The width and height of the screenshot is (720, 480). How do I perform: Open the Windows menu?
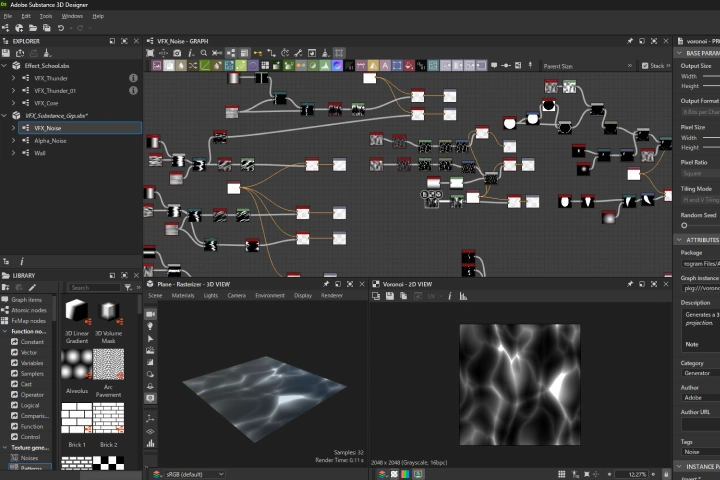click(72, 16)
